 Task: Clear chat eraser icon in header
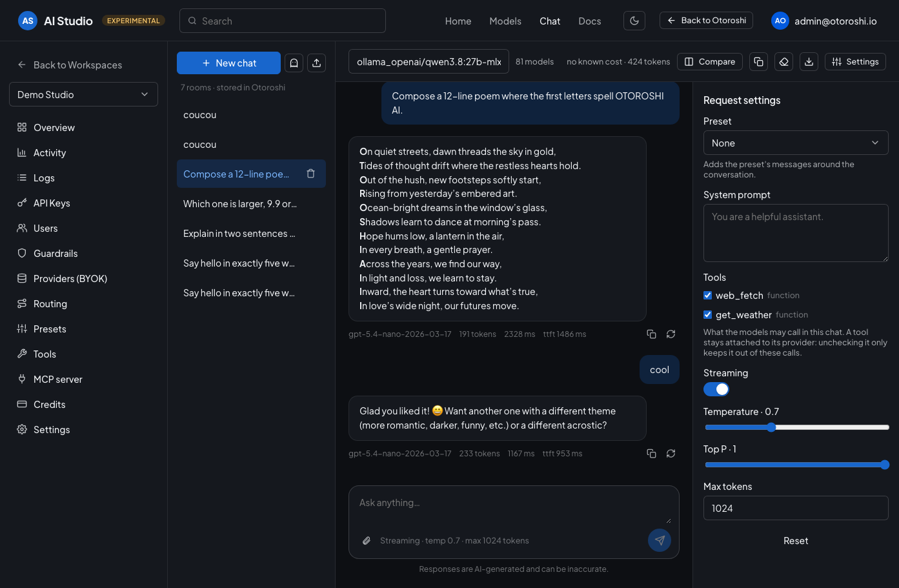[x=784, y=61]
